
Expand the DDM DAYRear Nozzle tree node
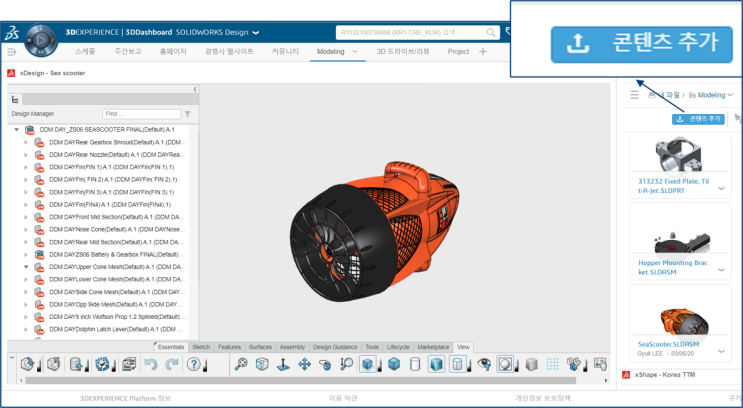26,155
